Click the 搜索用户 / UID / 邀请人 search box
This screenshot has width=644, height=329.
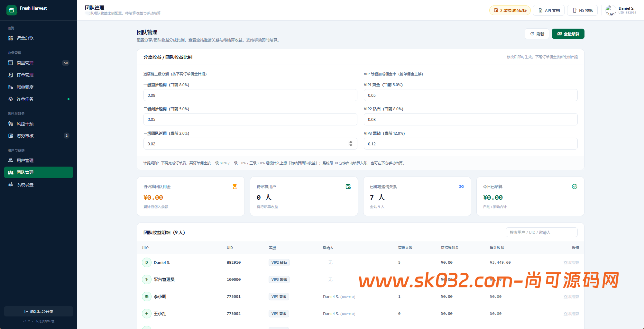tap(542, 232)
